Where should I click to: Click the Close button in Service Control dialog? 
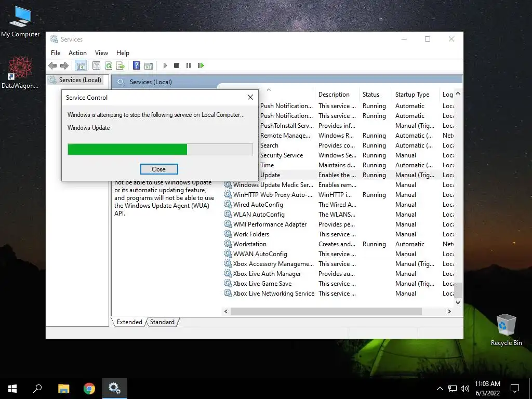159,169
